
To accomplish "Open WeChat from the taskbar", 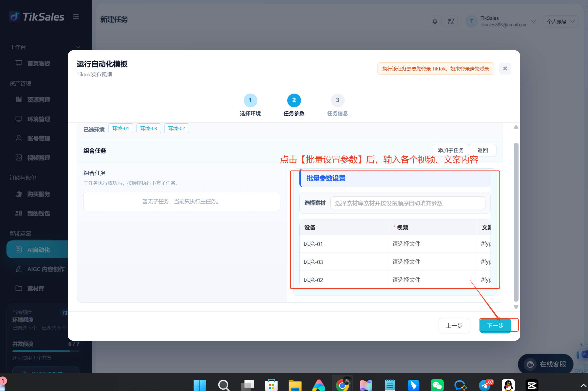I will coord(437,385).
